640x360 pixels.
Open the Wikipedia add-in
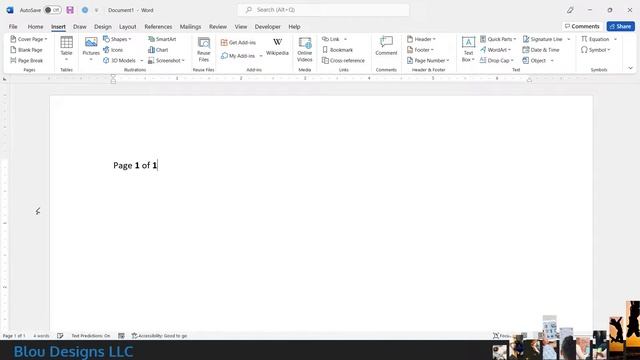(x=277, y=47)
